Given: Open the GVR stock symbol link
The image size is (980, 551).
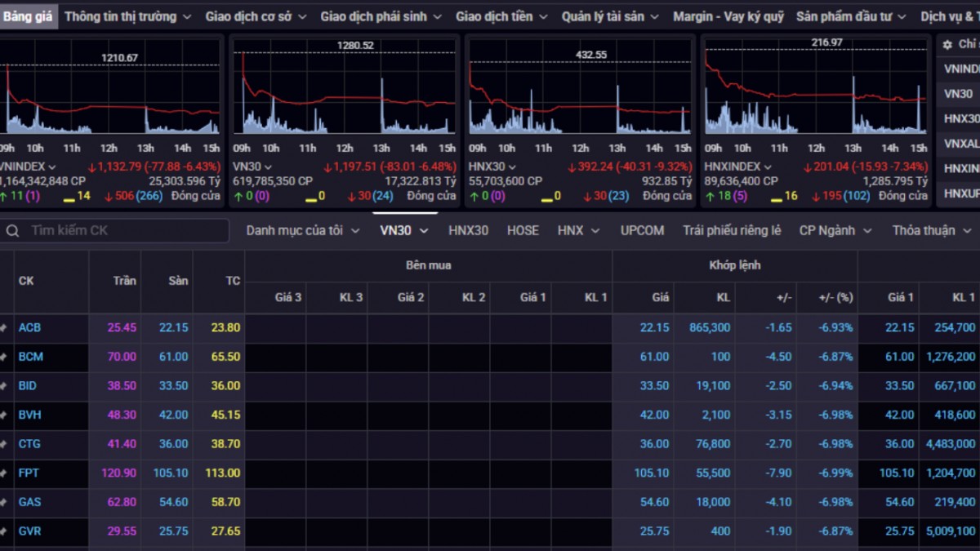Looking at the screenshot, I should (x=30, y=531).
